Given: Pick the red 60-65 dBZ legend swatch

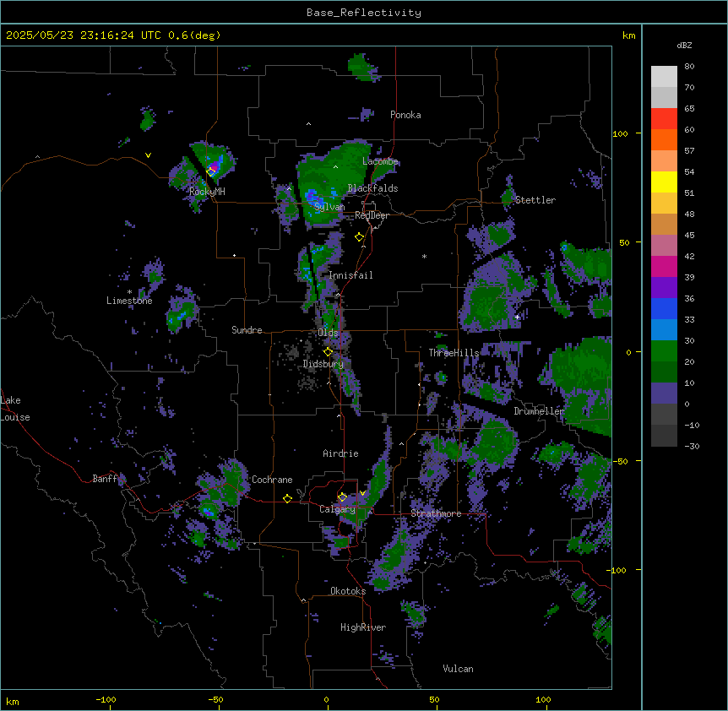Looking at the screenshot, I should [x=664, y=119].
